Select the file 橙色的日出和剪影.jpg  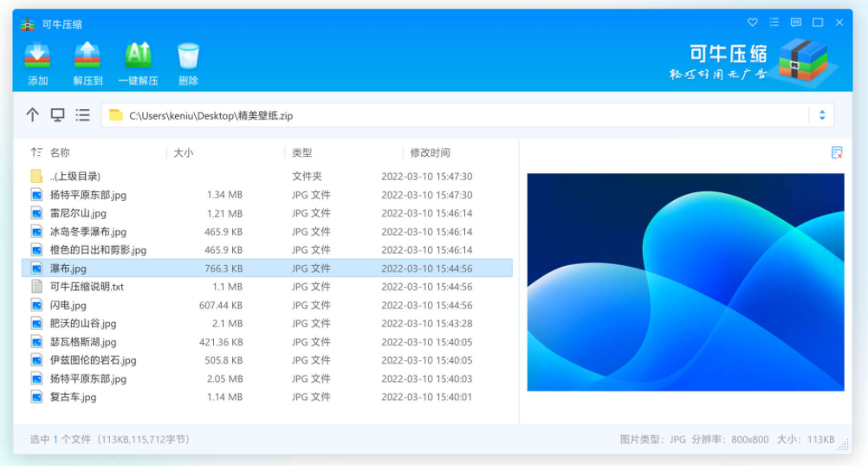pyautogui.click(x=267, y=249)
